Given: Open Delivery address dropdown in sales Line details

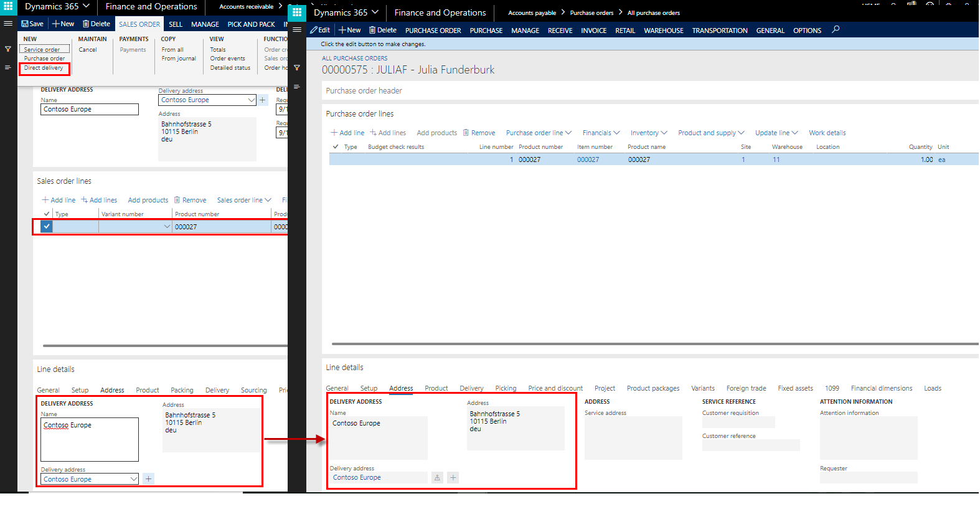Looking at the screenshot, I should 134,479.
